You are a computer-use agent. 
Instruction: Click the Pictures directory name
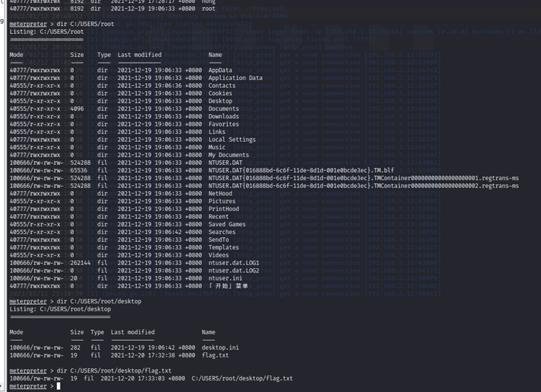point(222,201)
